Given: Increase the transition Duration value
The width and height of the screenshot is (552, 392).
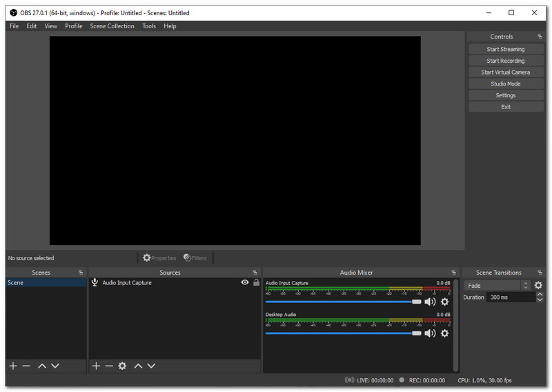Looking at the screenshot, I should 539,295.
